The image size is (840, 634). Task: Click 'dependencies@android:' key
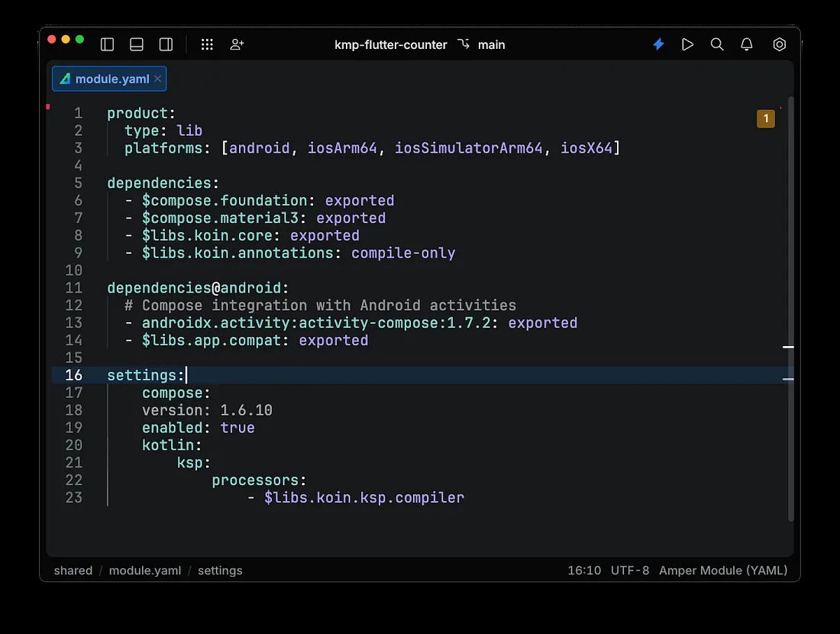point(198,288)
